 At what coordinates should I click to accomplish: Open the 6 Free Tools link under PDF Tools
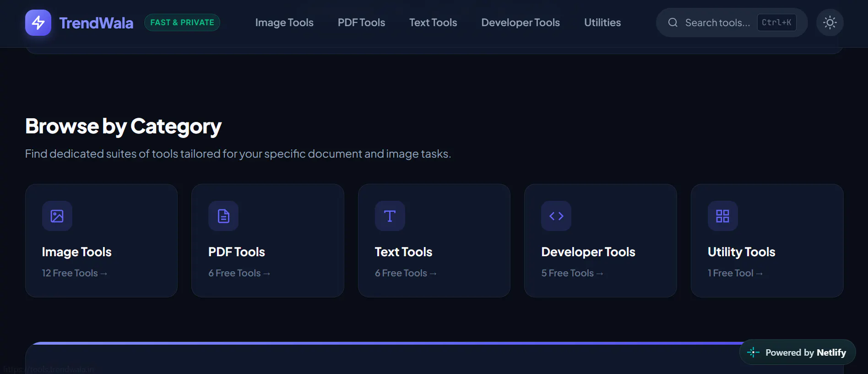(239, 273)
